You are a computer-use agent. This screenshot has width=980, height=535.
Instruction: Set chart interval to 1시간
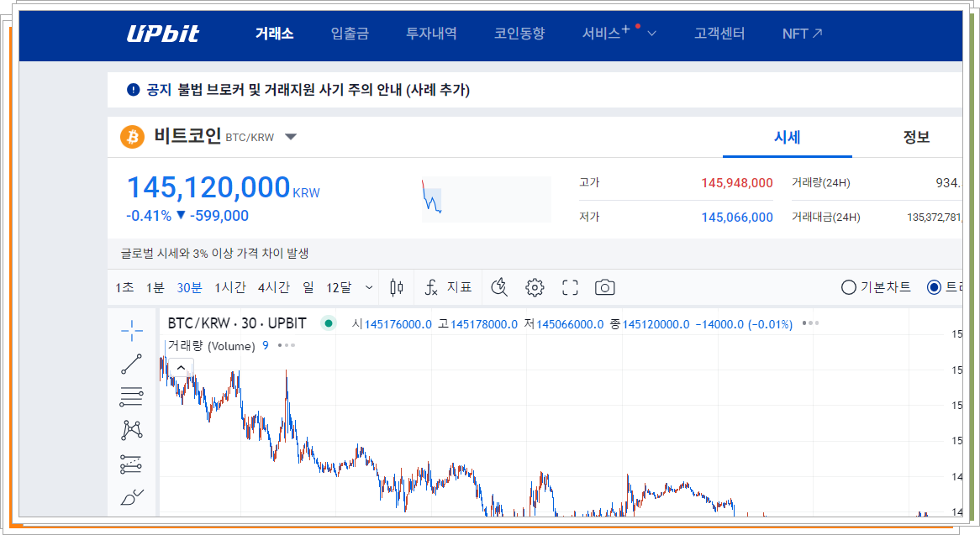[230, 288]
